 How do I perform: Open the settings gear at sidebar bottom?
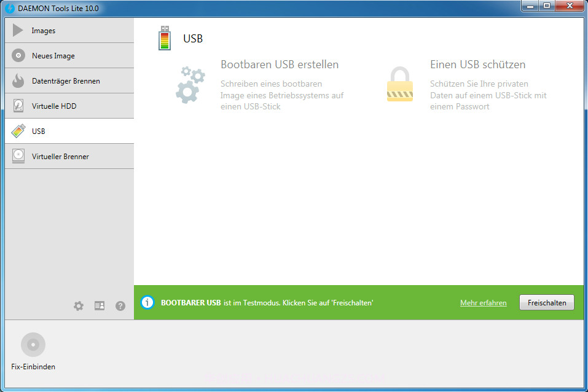(x=78, y=305)
